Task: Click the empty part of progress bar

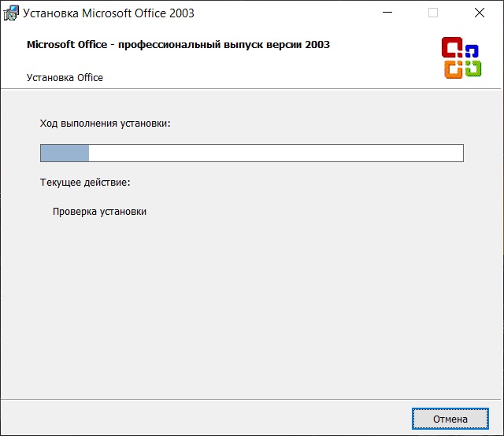Action: pyautogui.click(x=276, y=153)
